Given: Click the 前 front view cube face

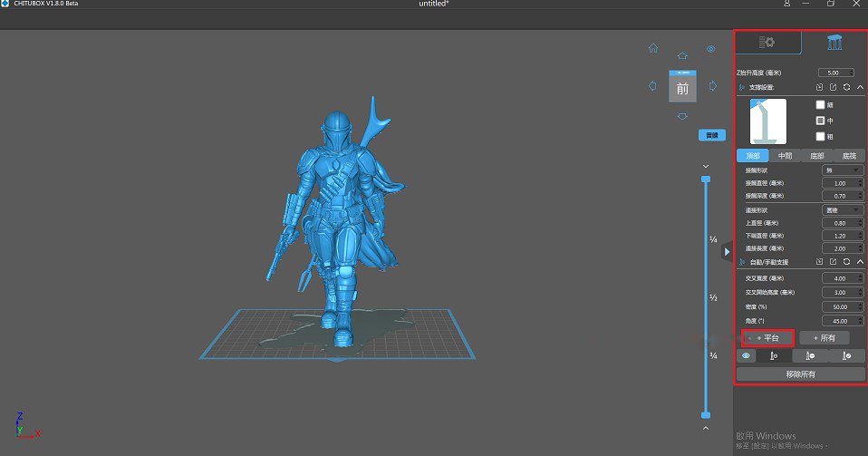Looking at the screenshot, I should [682, 87].
